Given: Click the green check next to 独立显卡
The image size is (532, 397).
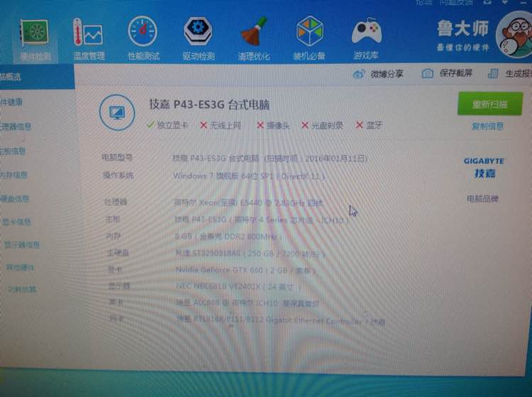Looking at the screenshot, I should [150, 125].
